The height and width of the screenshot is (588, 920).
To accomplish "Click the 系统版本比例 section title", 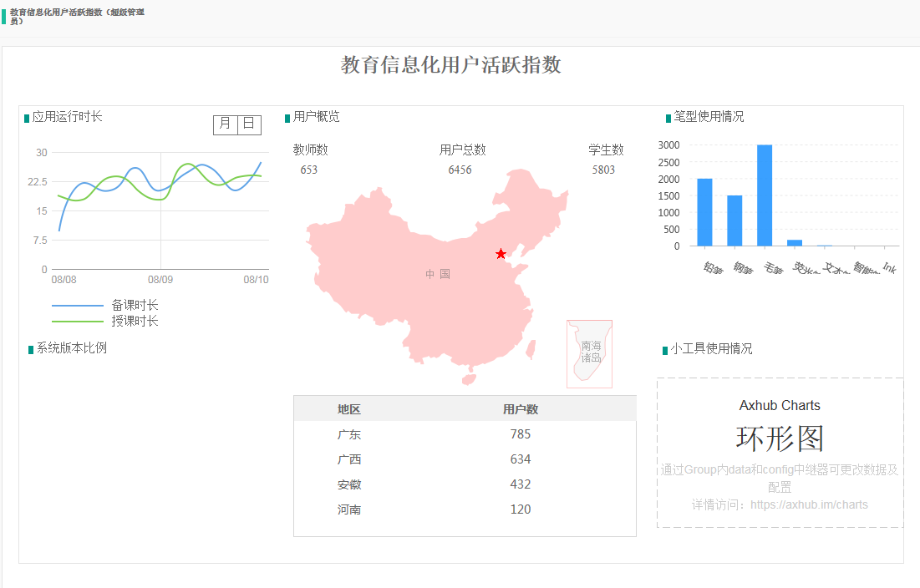I will click(71, 348).
